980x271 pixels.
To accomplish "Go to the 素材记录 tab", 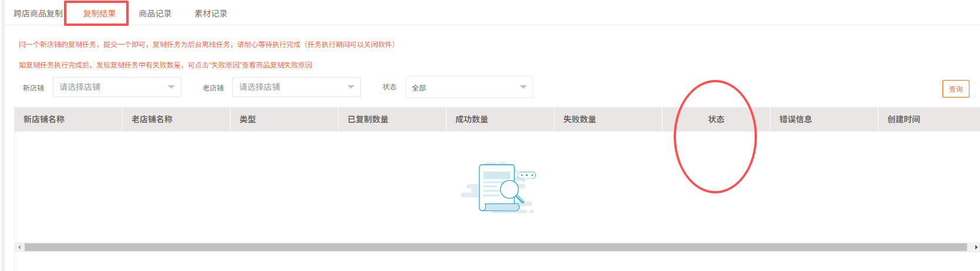I will tap(211, 14).
